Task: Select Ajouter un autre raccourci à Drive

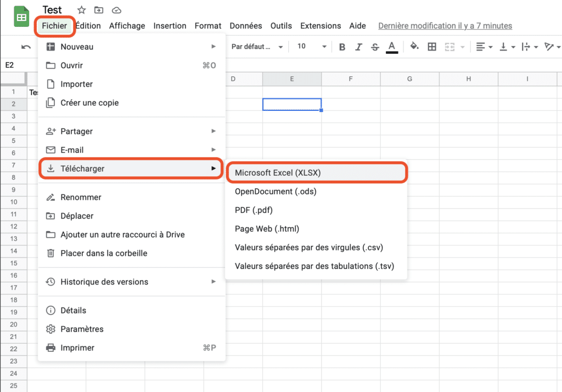Action: tap(132, 234)
